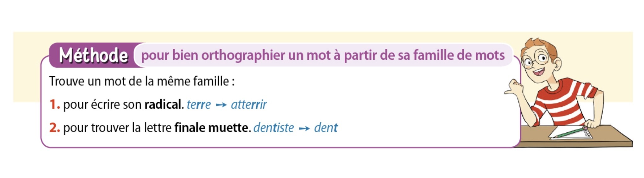Screen dimensions: 644x178
Task: Click the bold text 'finale muette'
Action: [x=212, y=128]
